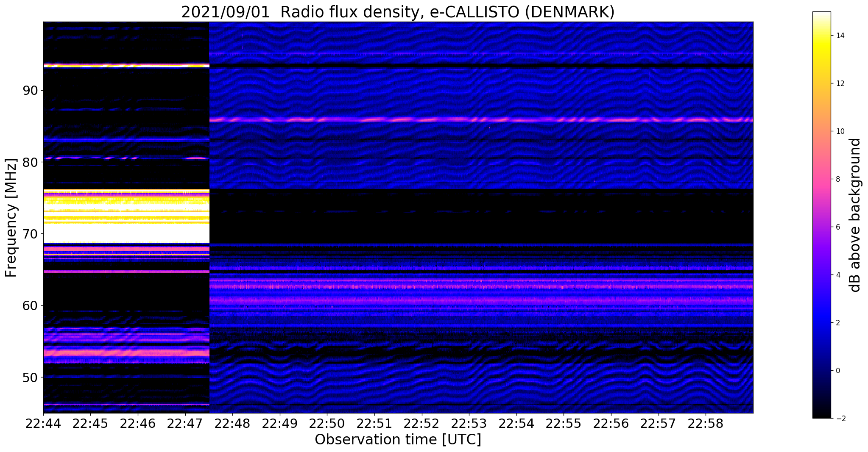Click the colorbar tick value 2

click(837, 323)
